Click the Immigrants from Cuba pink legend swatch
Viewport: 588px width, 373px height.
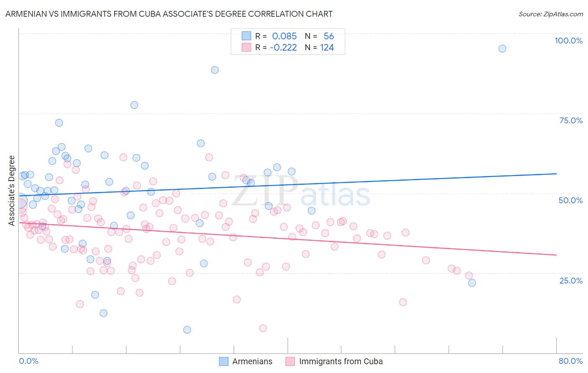pyautogui.click(x=290, y=361)
